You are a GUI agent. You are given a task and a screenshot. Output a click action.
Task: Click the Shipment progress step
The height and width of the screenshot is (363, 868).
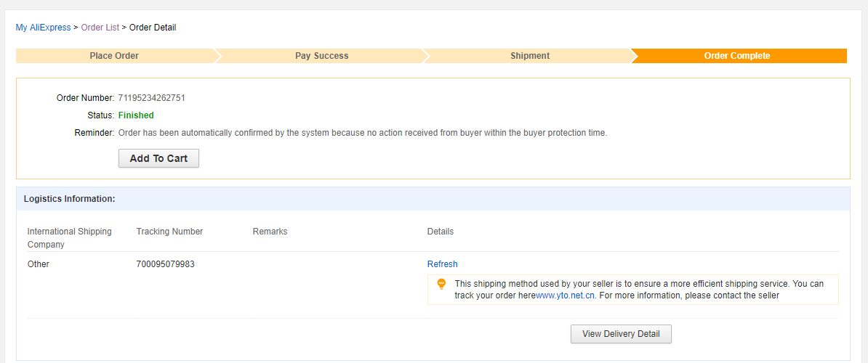click(x=530, y=56)
